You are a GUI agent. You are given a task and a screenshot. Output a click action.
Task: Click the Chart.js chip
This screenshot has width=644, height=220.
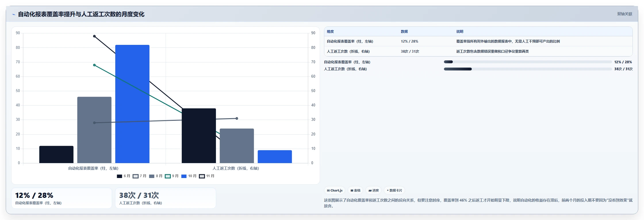point(335,190)
